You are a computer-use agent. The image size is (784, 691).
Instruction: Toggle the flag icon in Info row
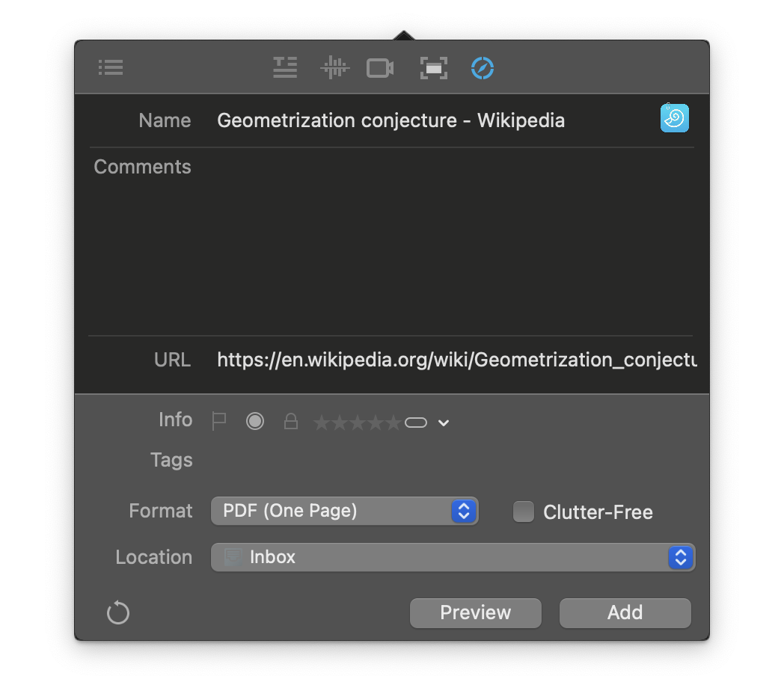(x=219, y=422)
